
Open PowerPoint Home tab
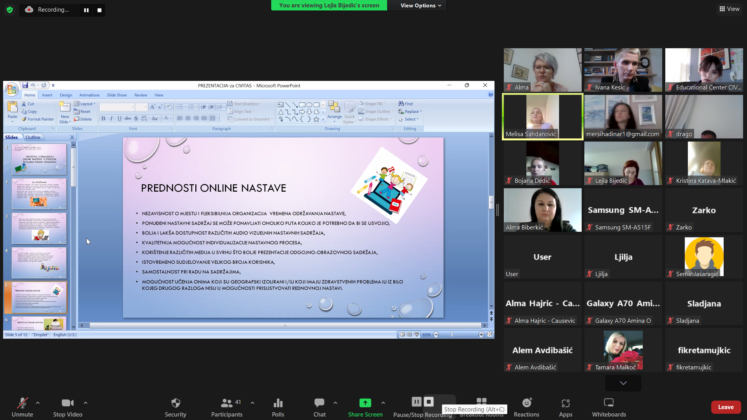pyautogui.click(x=30, y=95)
